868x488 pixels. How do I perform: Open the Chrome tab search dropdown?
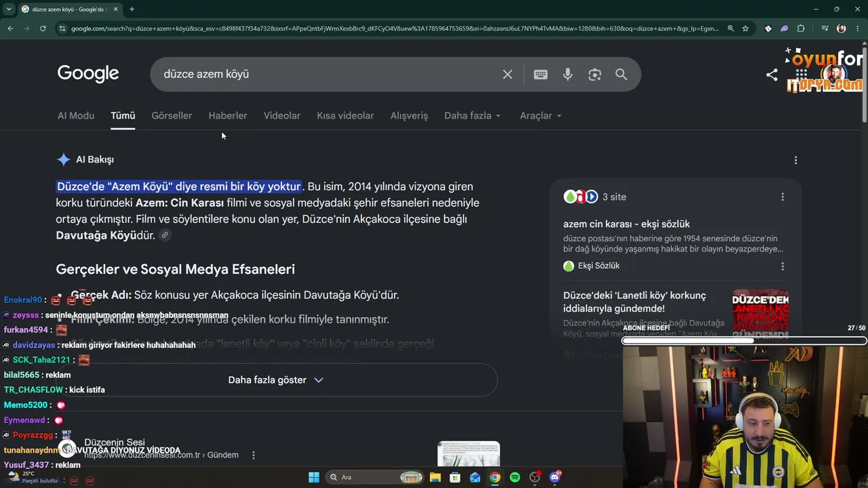(9, 9)
